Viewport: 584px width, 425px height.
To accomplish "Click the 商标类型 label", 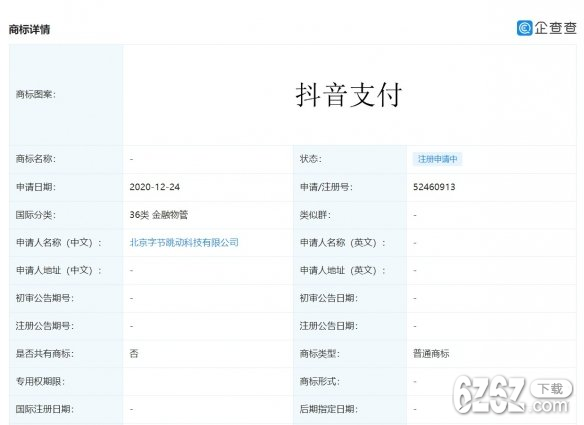I will point(320,353).
